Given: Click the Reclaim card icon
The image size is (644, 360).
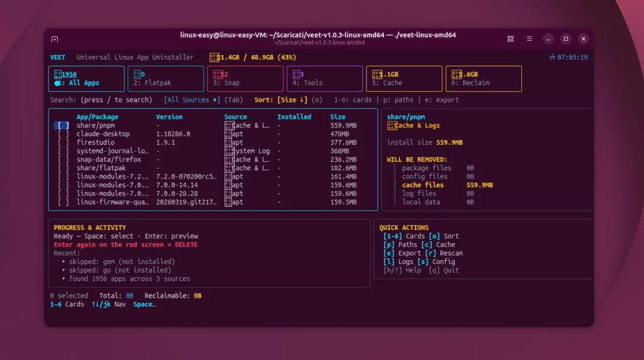Looking at the screenshot, I should [457, 74].
